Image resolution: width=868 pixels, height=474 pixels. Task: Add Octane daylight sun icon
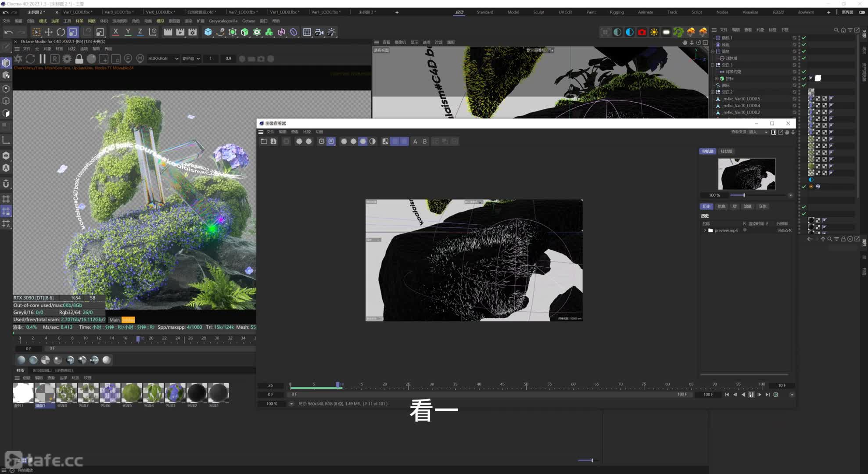(654, 32)
